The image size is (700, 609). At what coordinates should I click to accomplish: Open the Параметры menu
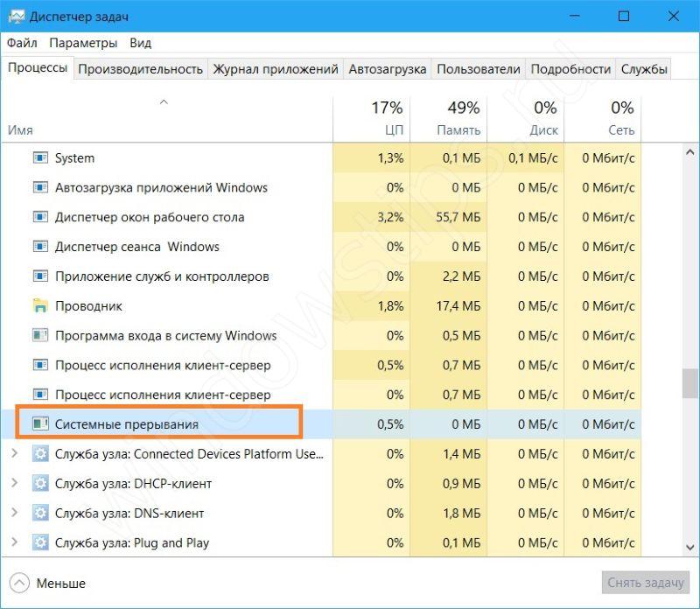tap(83, 43)
